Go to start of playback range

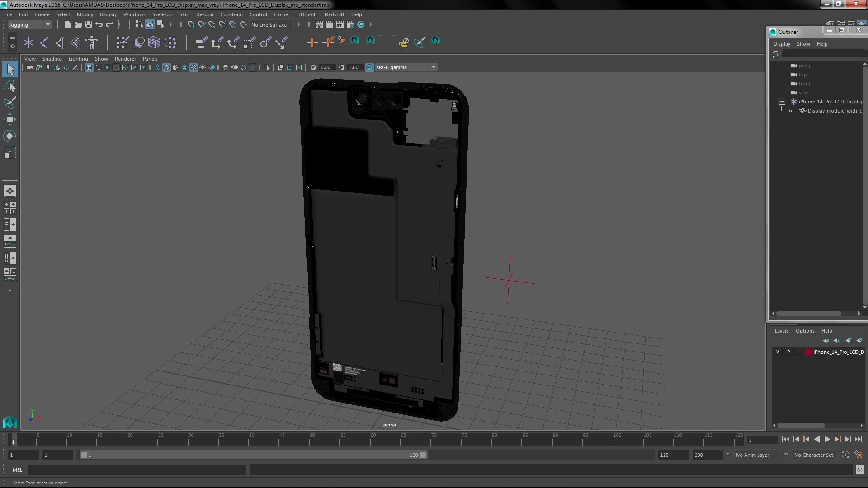click(785, 439)
